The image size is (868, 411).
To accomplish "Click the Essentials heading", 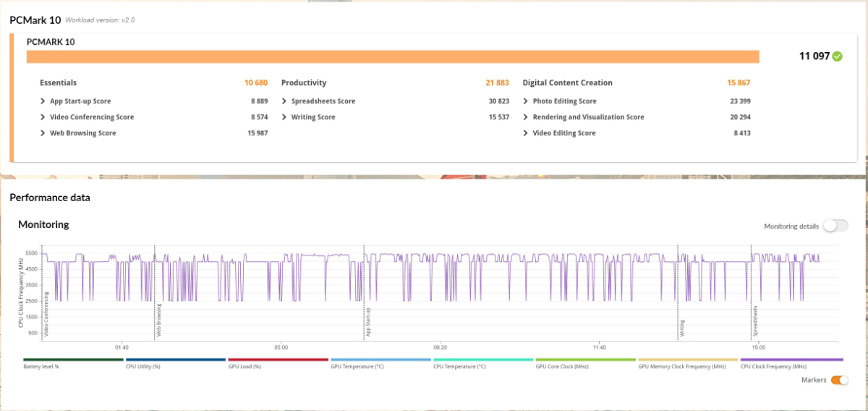I will (x=58, y=82).
